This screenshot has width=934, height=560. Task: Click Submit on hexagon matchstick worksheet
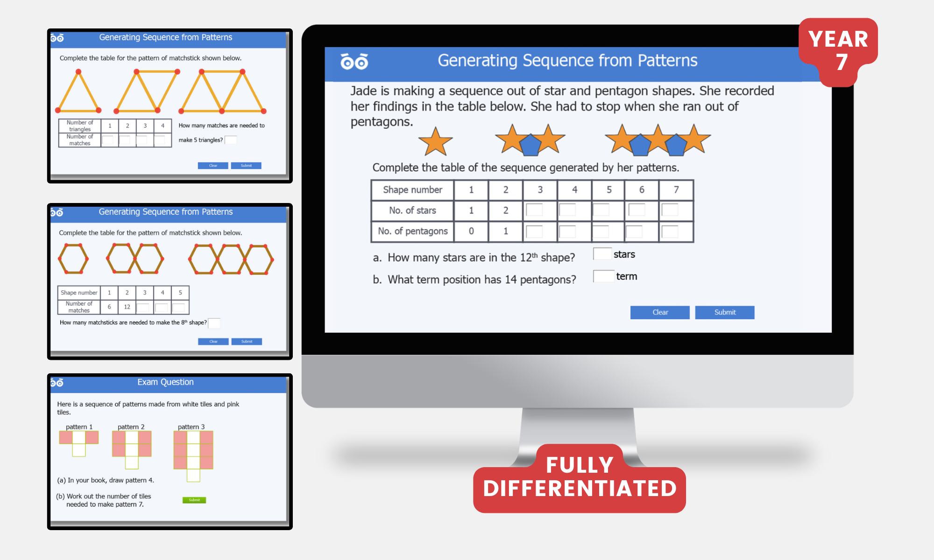point(243,341)
